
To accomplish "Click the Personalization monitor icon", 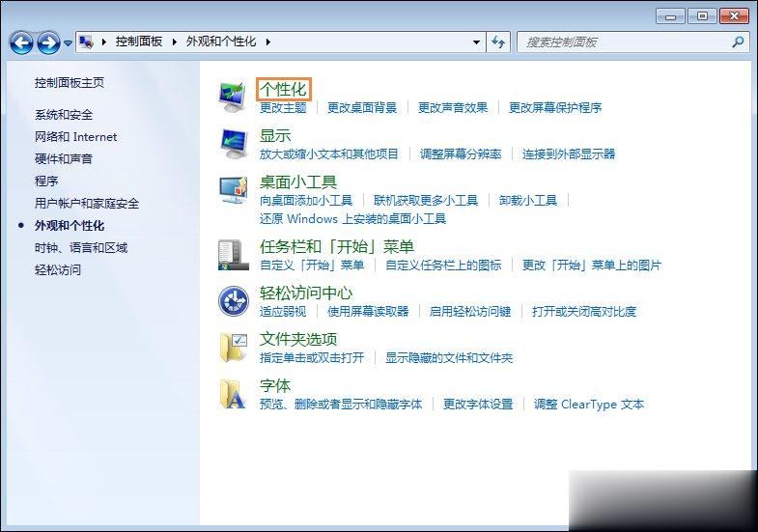I will coord(233,98).
